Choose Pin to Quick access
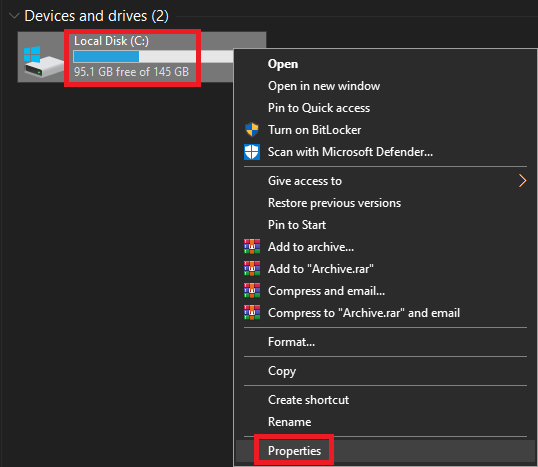Viewport: 538px width, 467px height. click(x=386, y=108)
